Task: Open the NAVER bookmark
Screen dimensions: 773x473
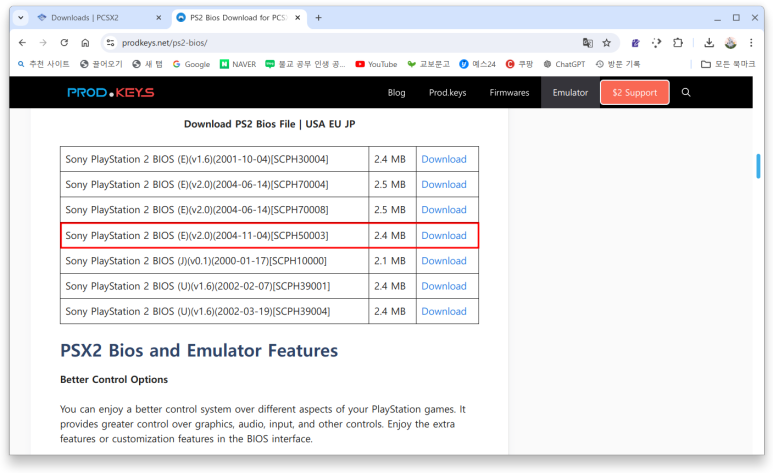Action: 238,64
